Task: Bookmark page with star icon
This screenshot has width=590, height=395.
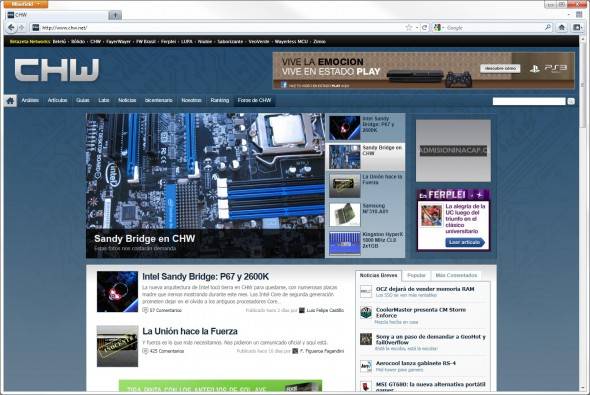Action: [x=409, y=27]
